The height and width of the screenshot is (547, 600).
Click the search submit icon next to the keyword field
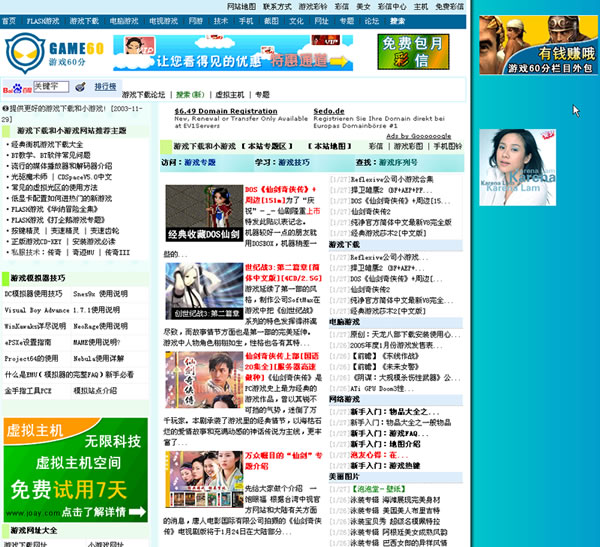[80, 87]
